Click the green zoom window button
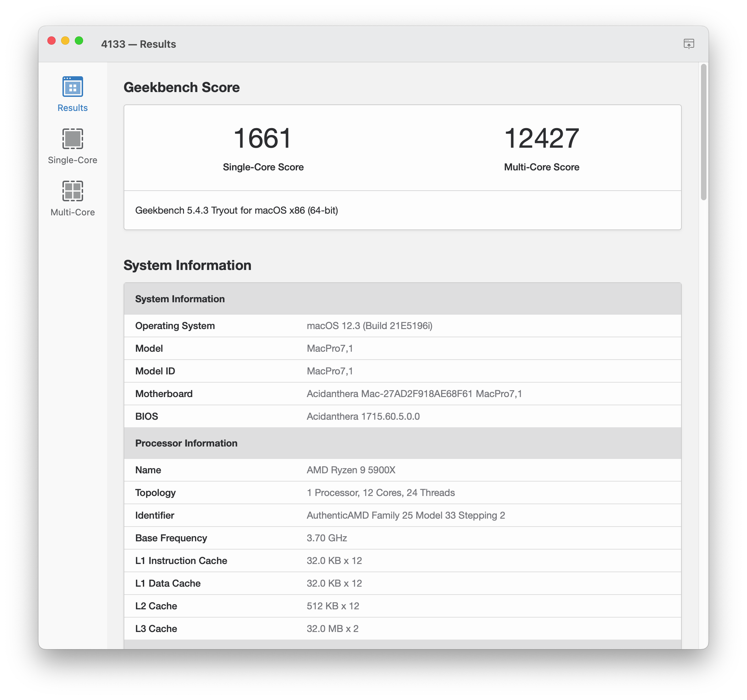Viewport: 747px width, 700px height. click(79, 41)
